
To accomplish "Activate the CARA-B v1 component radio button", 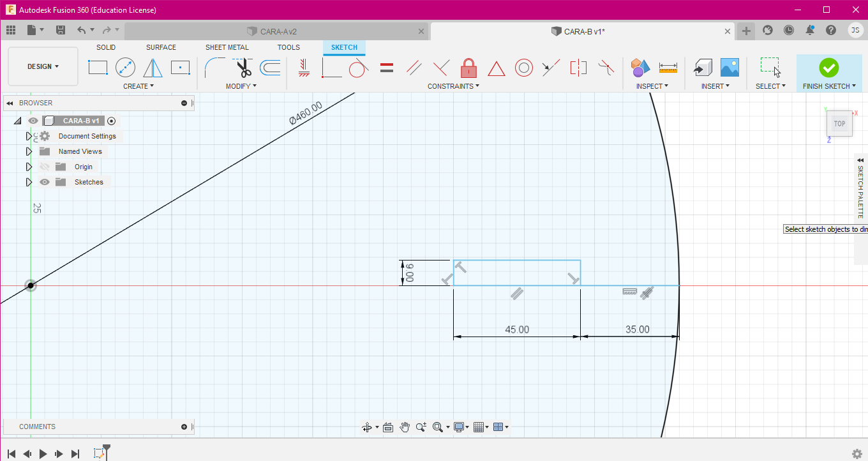I will 112,121.
